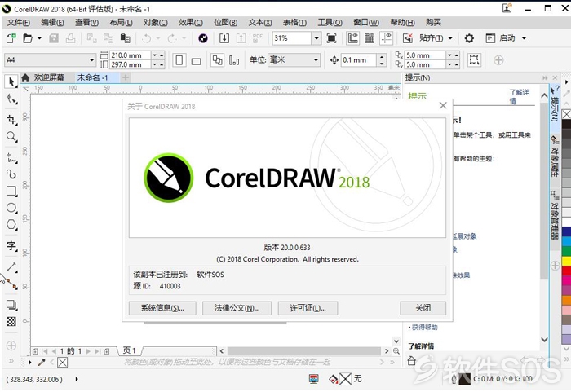Click the Show grid icon

tap(370, 37)
